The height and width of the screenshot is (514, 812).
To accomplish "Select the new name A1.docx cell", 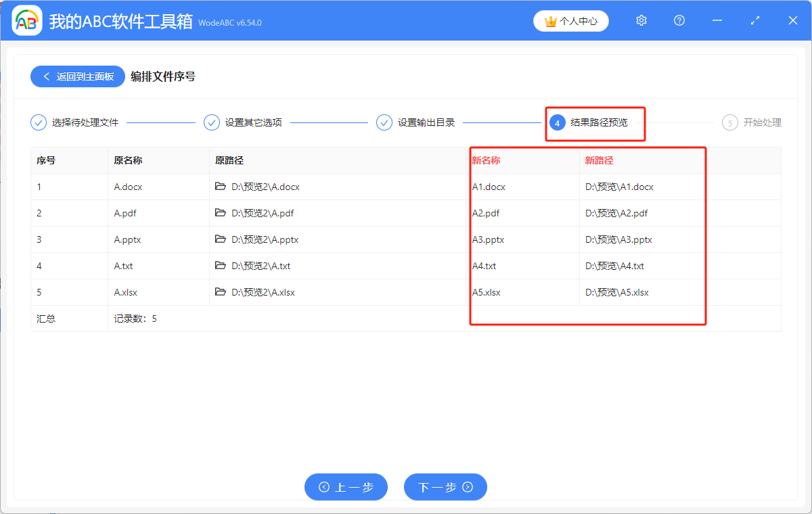I will coord(489,187).
